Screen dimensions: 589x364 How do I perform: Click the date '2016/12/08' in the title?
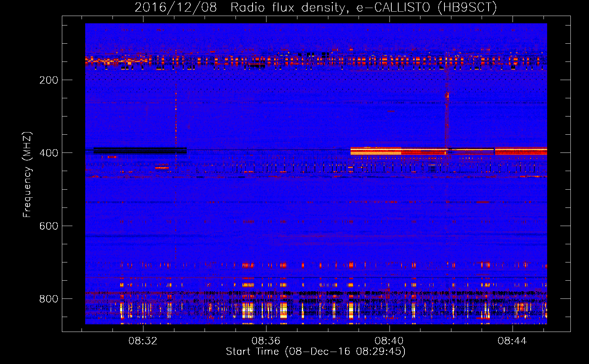(176, 8)
